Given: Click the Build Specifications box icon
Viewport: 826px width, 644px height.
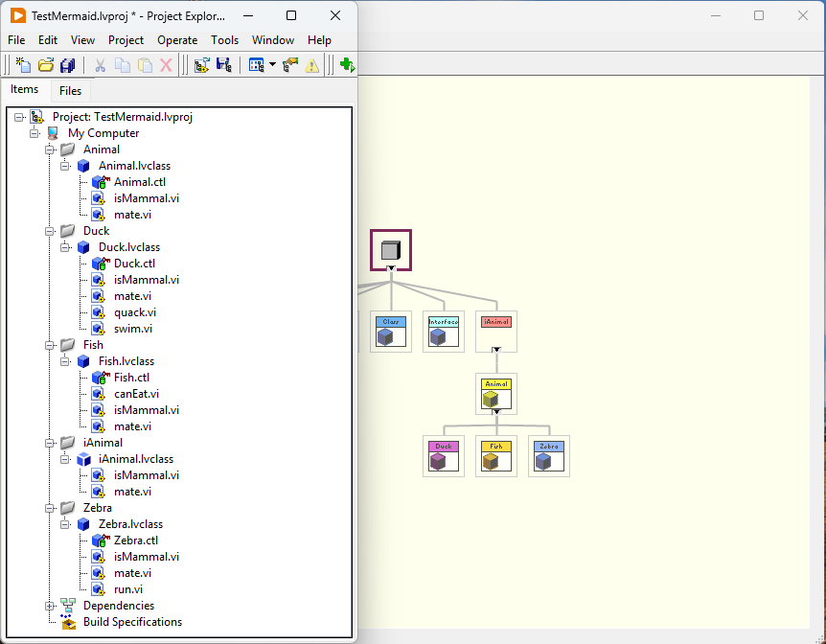Looking at the screenshot, I should (x=67, y=622).
